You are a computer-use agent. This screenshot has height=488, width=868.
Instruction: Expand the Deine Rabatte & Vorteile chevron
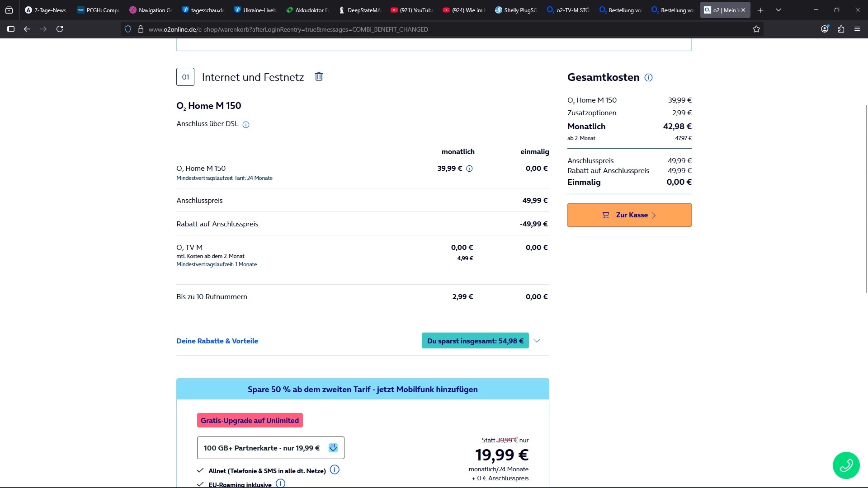point(537,341)
